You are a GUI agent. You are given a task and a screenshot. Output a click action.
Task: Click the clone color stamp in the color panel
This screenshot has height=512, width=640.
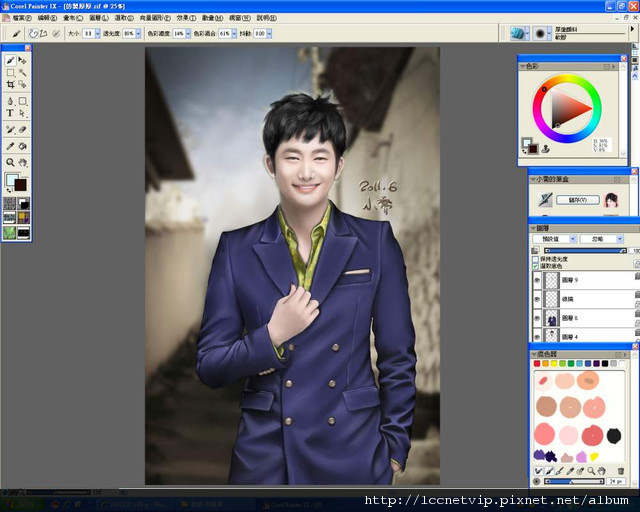click(545, 149)
